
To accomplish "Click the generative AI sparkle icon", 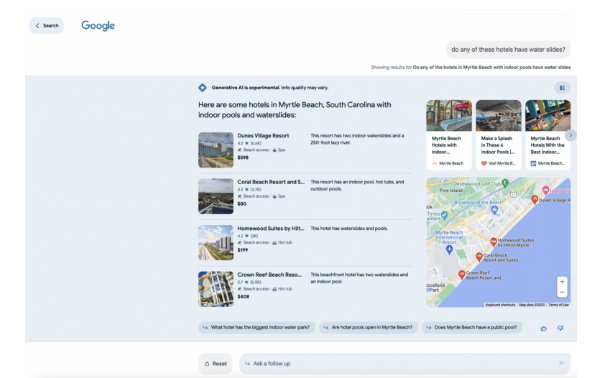I will pyautogui.click(x=202, y=88).
